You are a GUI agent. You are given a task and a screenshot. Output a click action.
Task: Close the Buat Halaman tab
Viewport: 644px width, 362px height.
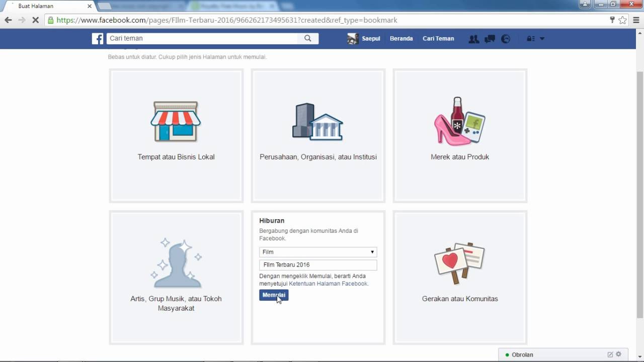coord(89,6)
